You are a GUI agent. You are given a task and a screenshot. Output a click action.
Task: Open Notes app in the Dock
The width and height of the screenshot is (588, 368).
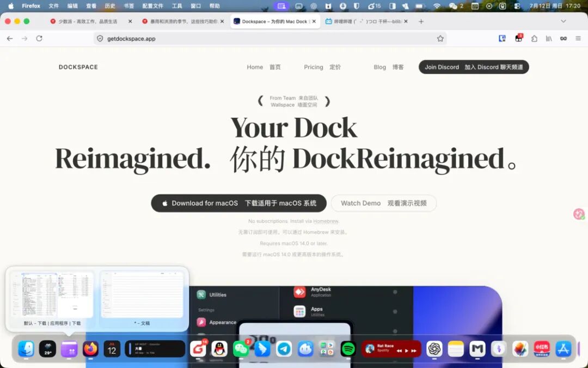(456, 349)
